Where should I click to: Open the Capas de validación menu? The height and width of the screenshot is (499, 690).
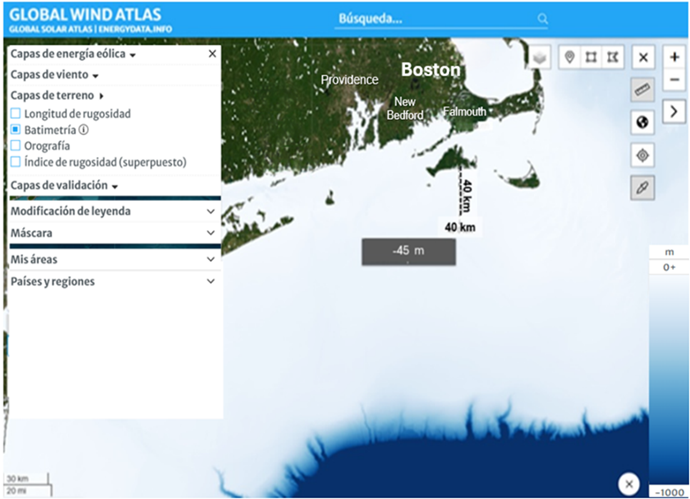click(x=65, y=186)
